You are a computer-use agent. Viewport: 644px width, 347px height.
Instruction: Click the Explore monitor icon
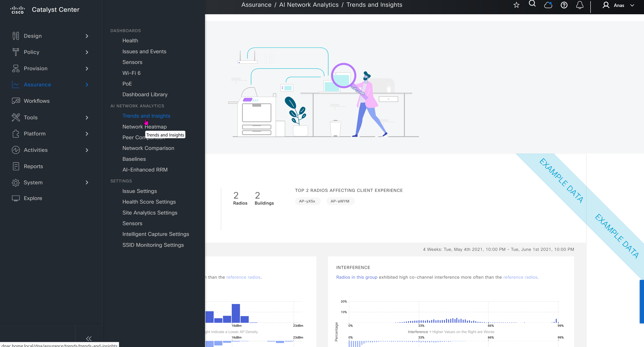pos(16,198)
